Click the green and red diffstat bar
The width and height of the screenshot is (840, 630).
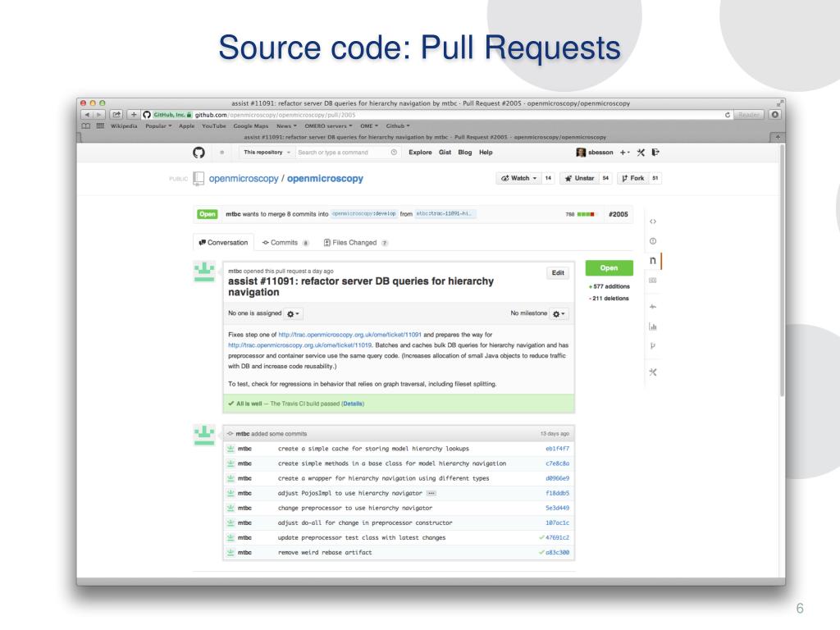pos(586,214)
